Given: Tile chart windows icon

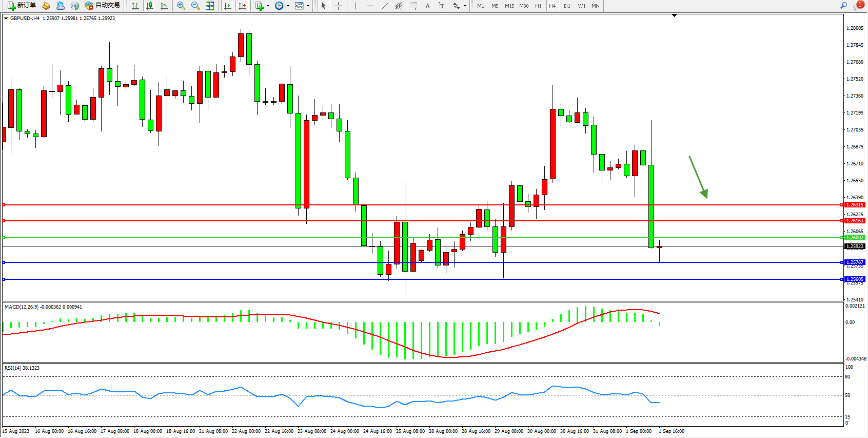Looking at the screenshot, I should (x=210, y=6).
